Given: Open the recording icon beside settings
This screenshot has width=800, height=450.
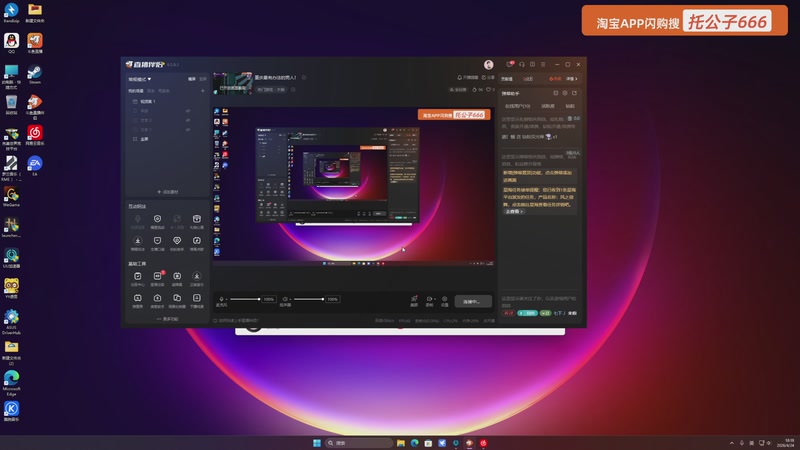Looking at the screenshot, I should point(430,301).
